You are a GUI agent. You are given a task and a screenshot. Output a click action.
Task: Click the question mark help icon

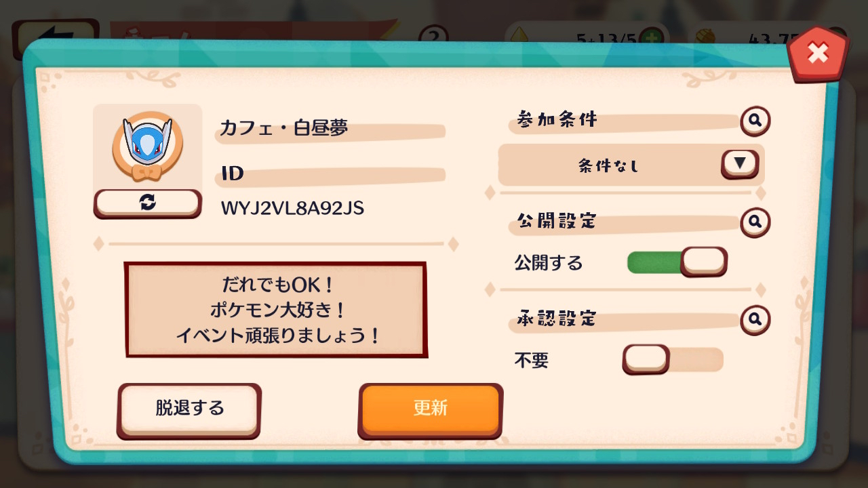pos(435,34)
